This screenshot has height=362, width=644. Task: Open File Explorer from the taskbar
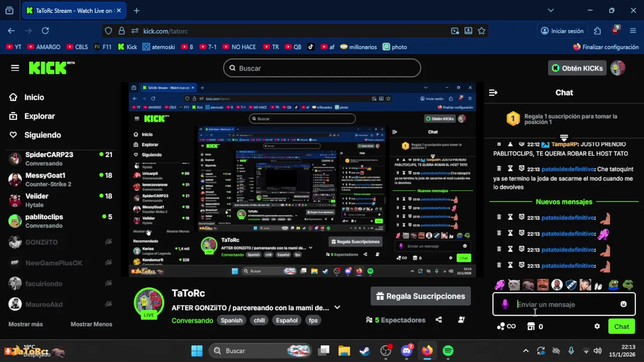[x=344, y=350]
